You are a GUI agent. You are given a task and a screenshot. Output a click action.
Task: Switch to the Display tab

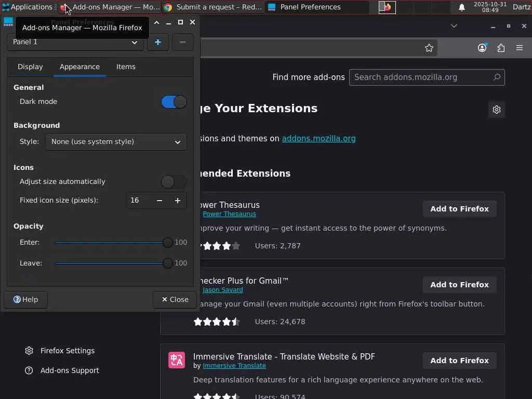point(30,66)
